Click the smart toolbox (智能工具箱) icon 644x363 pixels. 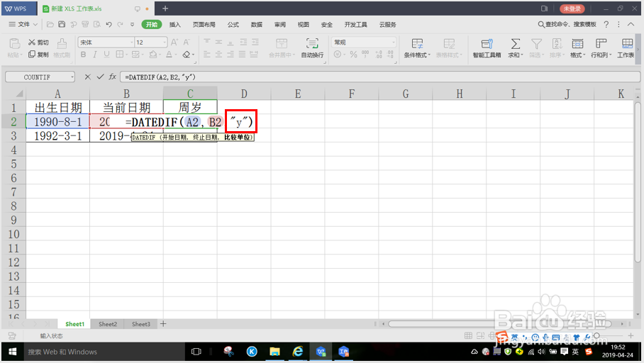[487, 43]
